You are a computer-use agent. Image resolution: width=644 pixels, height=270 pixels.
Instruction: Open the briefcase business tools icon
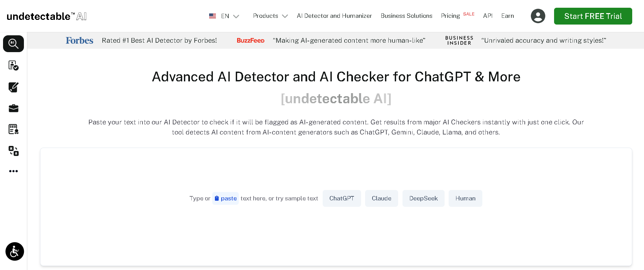pos(13,108)
